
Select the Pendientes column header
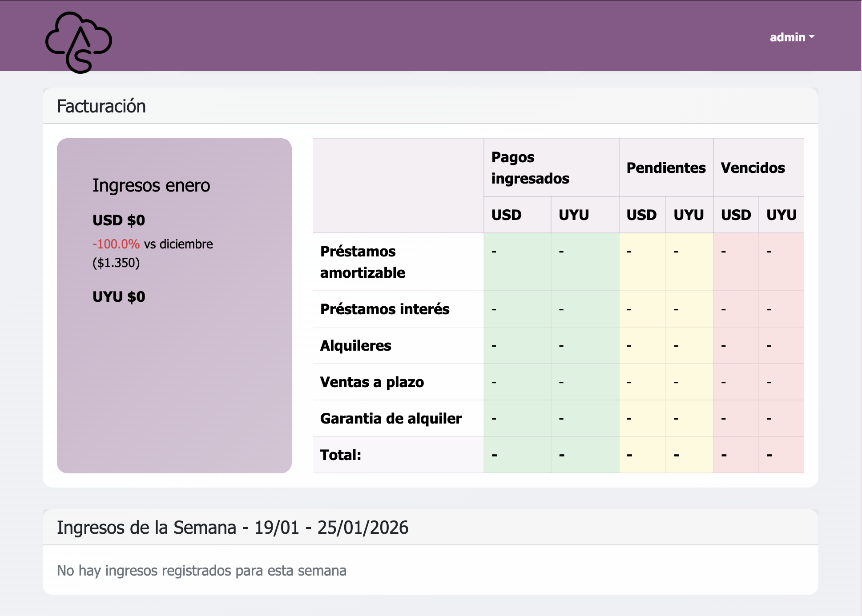coord(665,168)
